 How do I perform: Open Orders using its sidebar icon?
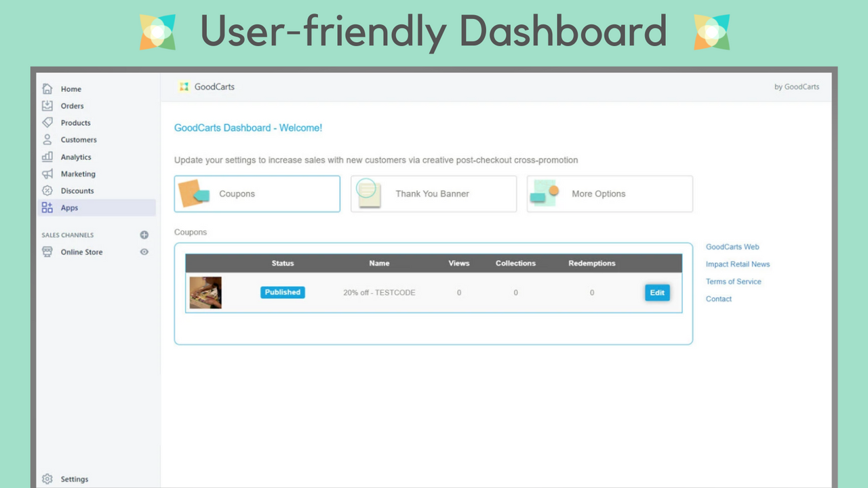pyautogui.click(x=47, y=106)
